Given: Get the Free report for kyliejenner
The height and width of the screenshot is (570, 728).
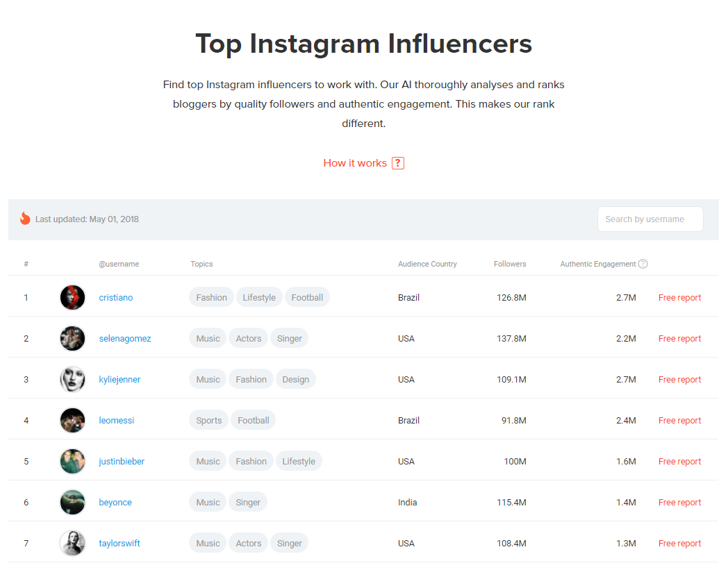Looking at the screenshot, I should (679, 379).
